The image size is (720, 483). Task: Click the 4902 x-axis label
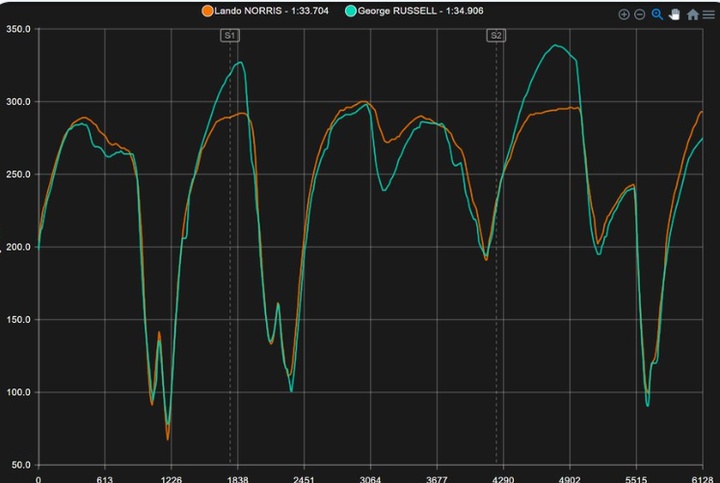569,479
